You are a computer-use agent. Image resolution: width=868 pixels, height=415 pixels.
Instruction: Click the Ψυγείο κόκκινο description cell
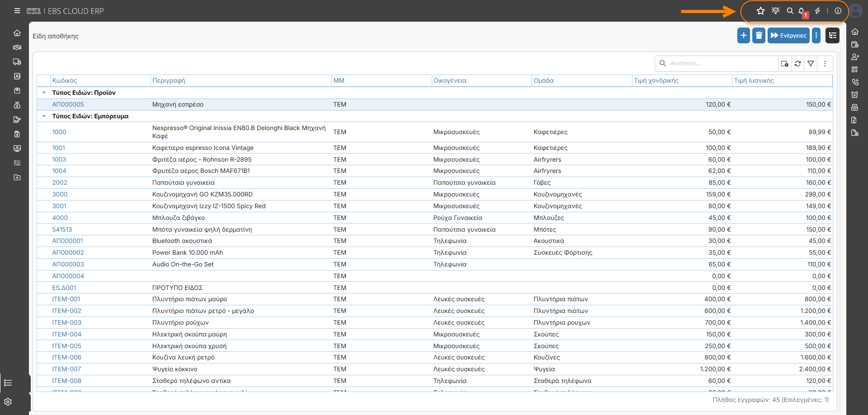point(241,369)
